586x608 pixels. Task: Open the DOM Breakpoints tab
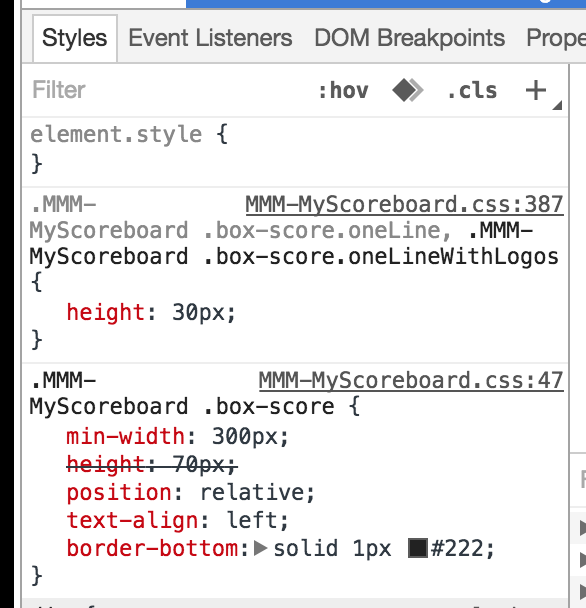pos(410,38)
